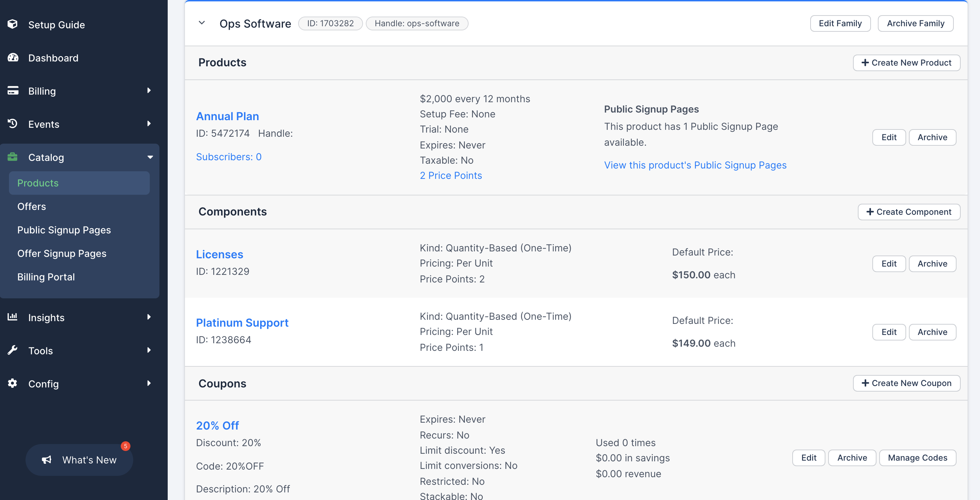
Task: Click the Insights bar chart icon
Action: point(12,317)
